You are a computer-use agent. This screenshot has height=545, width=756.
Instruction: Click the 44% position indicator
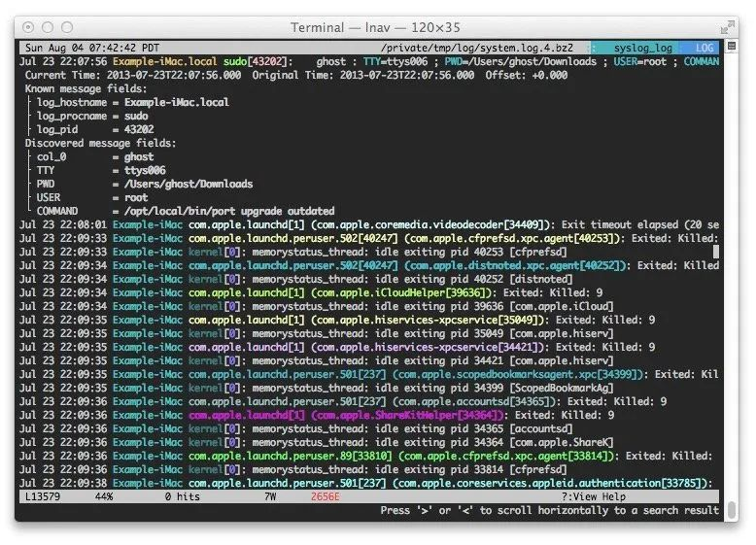click(104, 496)
